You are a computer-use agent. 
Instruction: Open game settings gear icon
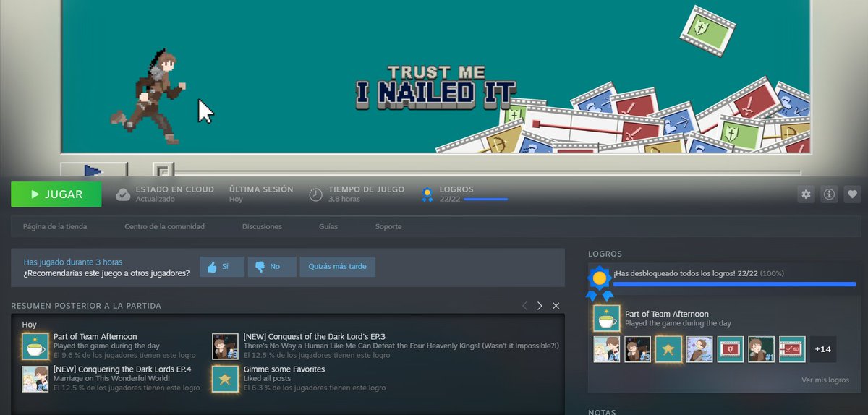coord(806,194)
